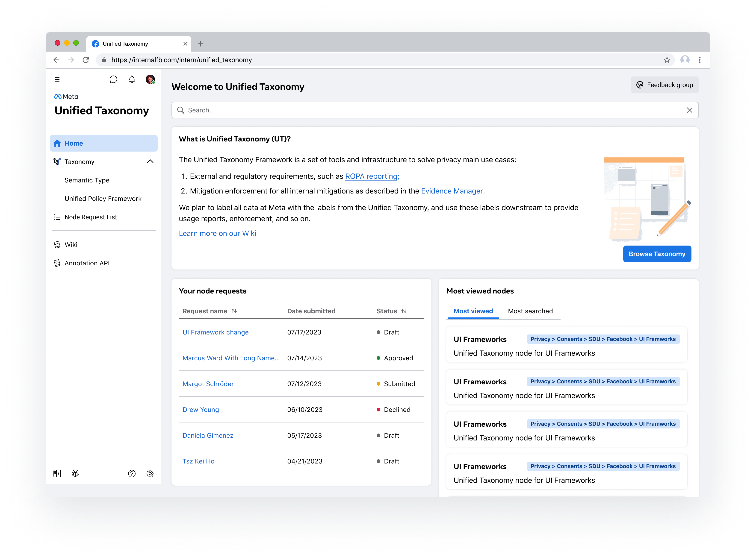
Task: Open Unified Policy Framework in sidebar
Action: coord(103,199)
